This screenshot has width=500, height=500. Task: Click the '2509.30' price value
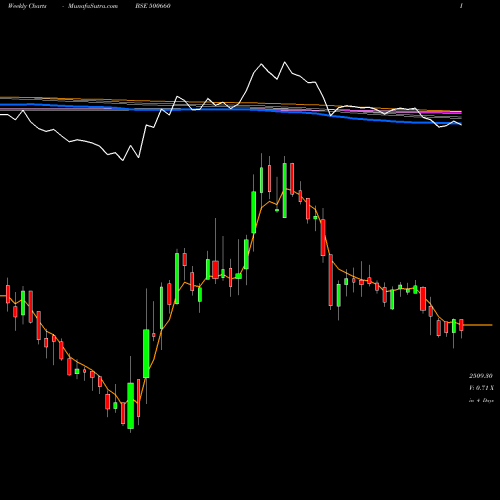[x=481, y=376]
